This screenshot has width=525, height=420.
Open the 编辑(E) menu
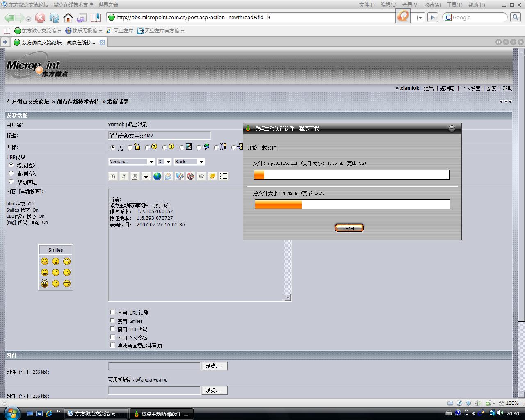click(x=388, y=5)
